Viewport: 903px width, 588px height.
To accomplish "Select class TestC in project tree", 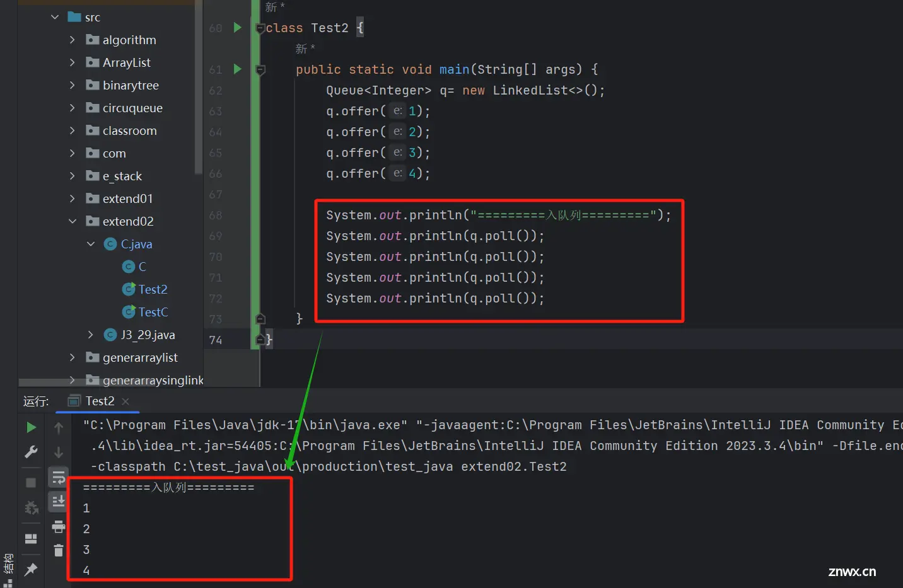I will click(x=145, y=312).
